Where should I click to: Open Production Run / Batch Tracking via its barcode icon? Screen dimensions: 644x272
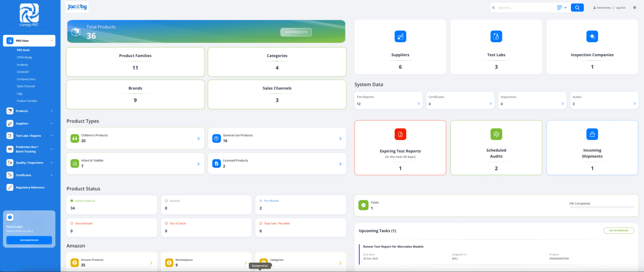pyautogui.click(x=9, y=149)
